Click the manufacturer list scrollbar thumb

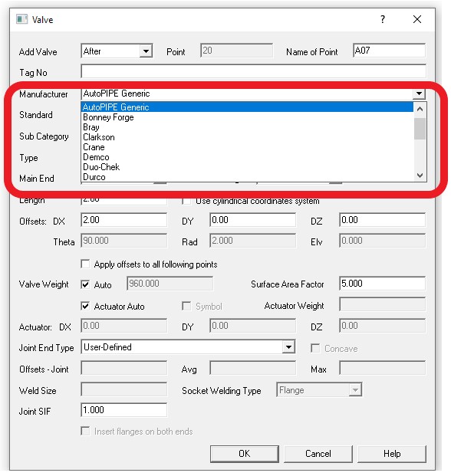(x=420, y=129)
